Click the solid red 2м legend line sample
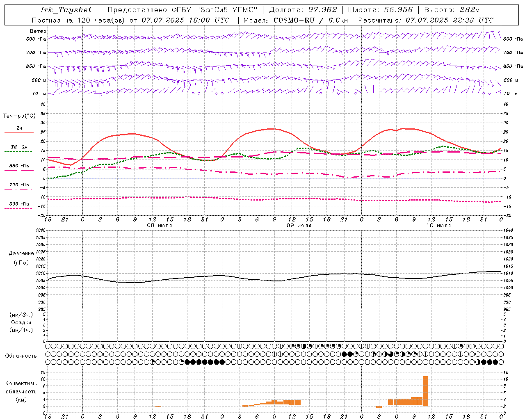Viewport: 525px width, 420px height. coord(19,132)
